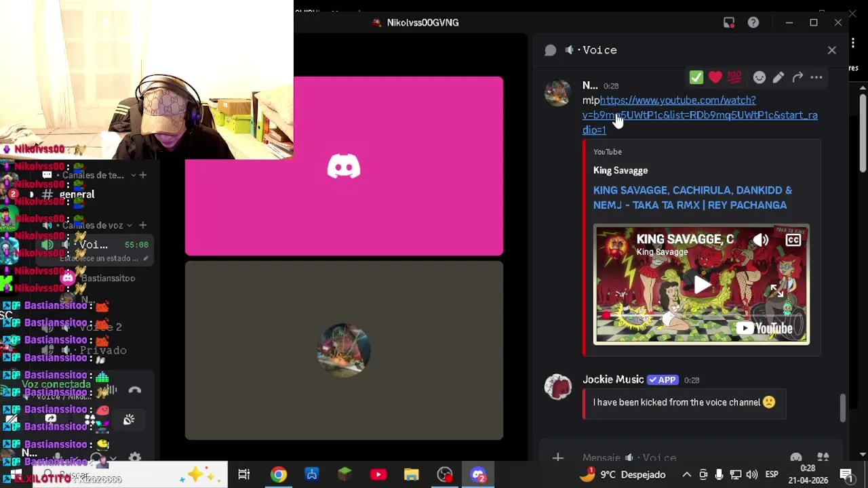
Task: Switch ESP keyboard language
Action: tap(772, 474)
